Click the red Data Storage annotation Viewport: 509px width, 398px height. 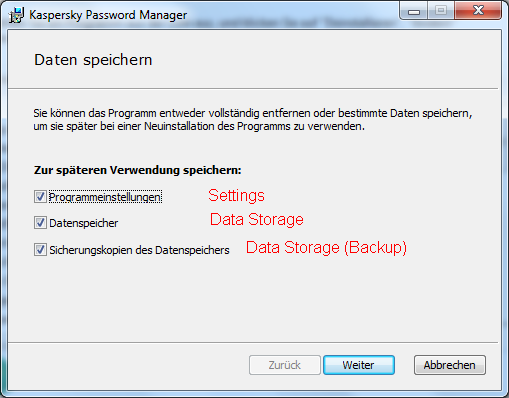pyautogui.click(x=257, y=220)
